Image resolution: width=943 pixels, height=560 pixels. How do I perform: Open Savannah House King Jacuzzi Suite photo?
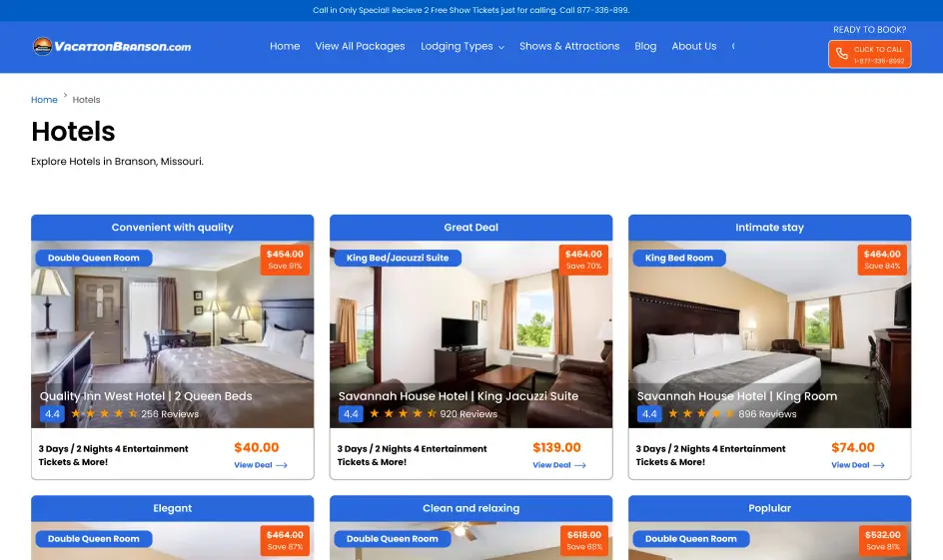[x=471, y=334]
